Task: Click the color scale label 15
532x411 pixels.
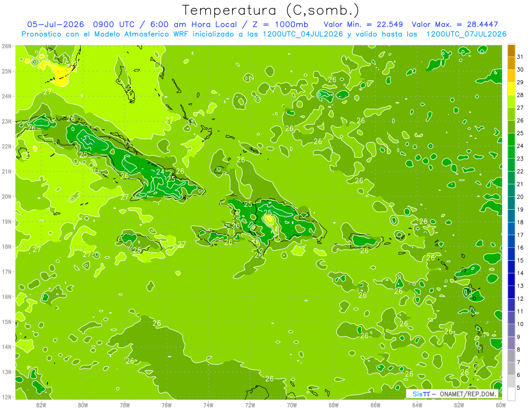Action: (x=520, y=260)
